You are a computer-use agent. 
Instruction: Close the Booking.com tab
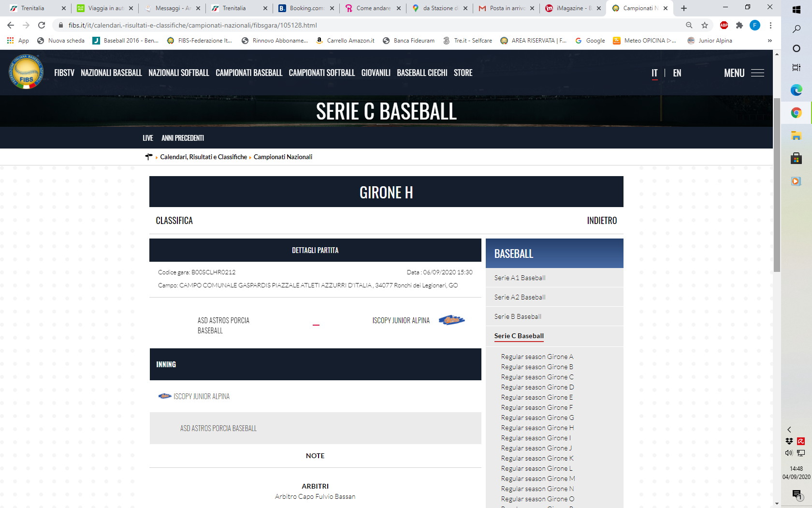point(332,8)
